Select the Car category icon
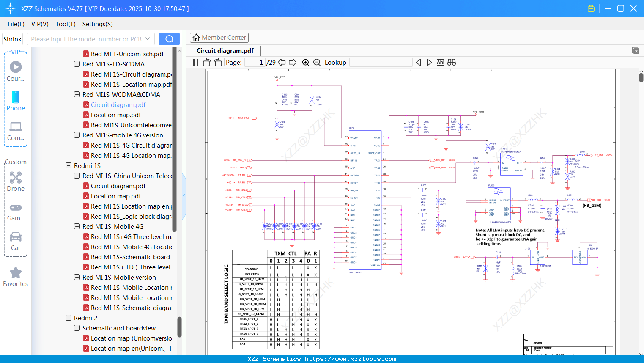644x363 pixels. pos(16,239)
